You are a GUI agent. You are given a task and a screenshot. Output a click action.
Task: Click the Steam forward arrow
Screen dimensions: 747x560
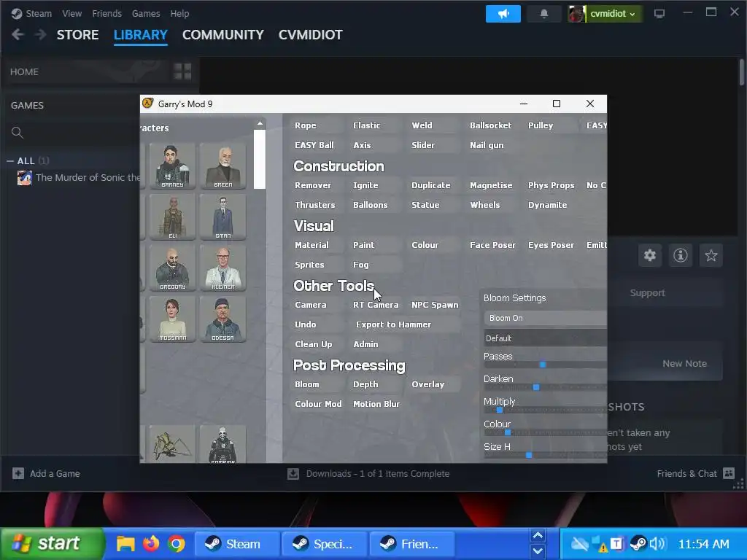tap(41, 35)
